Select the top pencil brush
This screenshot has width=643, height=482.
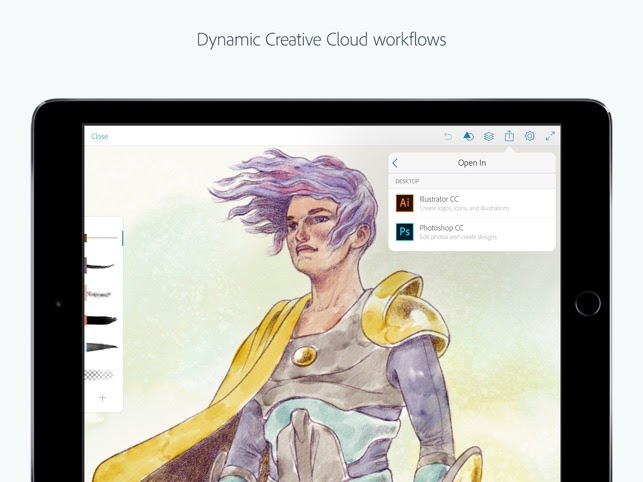pos(101,238)
